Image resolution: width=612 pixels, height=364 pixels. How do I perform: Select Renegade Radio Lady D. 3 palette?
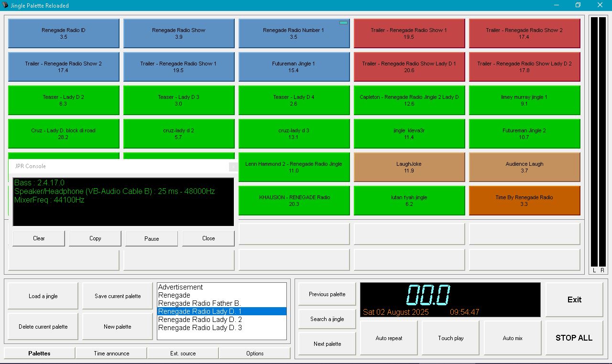[222, 328]
